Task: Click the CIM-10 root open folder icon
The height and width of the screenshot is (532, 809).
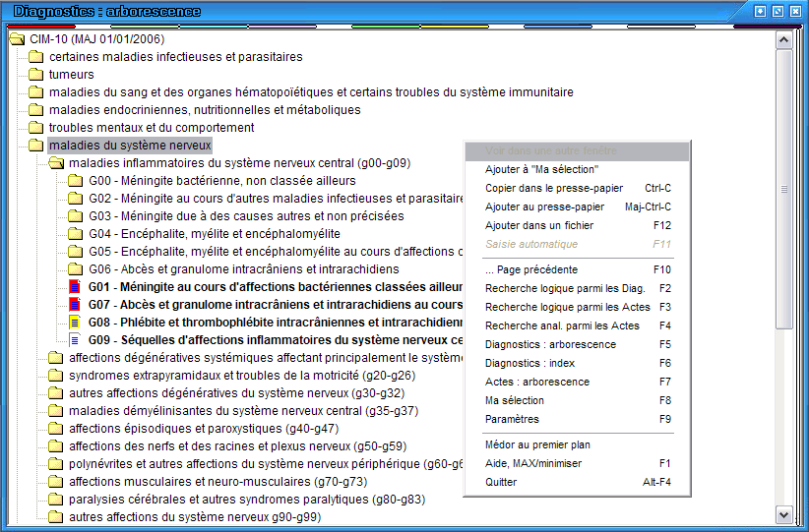Action: tap(17, 39)
